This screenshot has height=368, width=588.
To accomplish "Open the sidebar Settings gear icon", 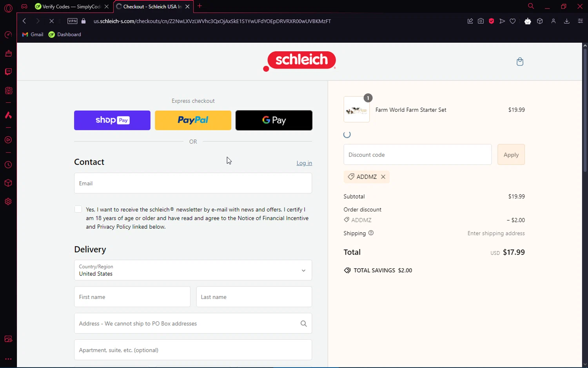I will [8, 202].
